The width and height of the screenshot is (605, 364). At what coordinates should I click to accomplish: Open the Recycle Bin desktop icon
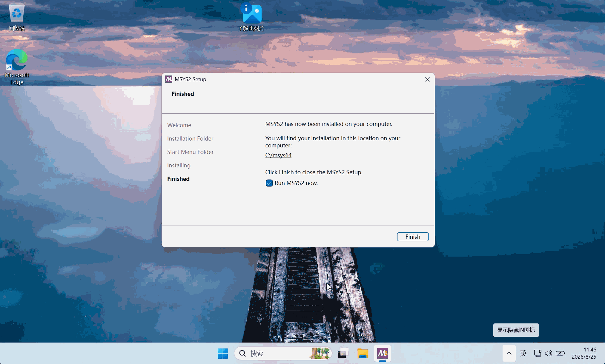pos(17,17)
